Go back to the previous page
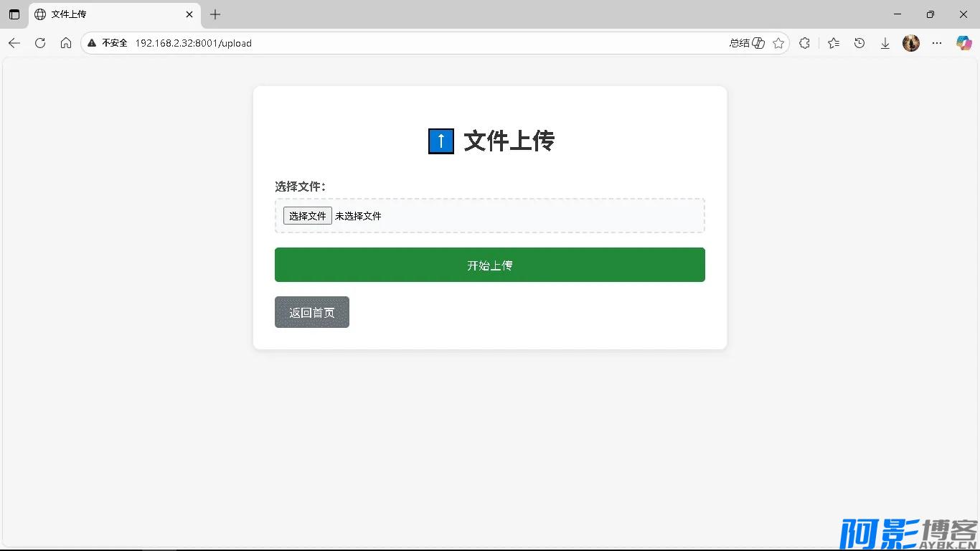Screen dimensions: 980x551 click(x=14, y=43)
